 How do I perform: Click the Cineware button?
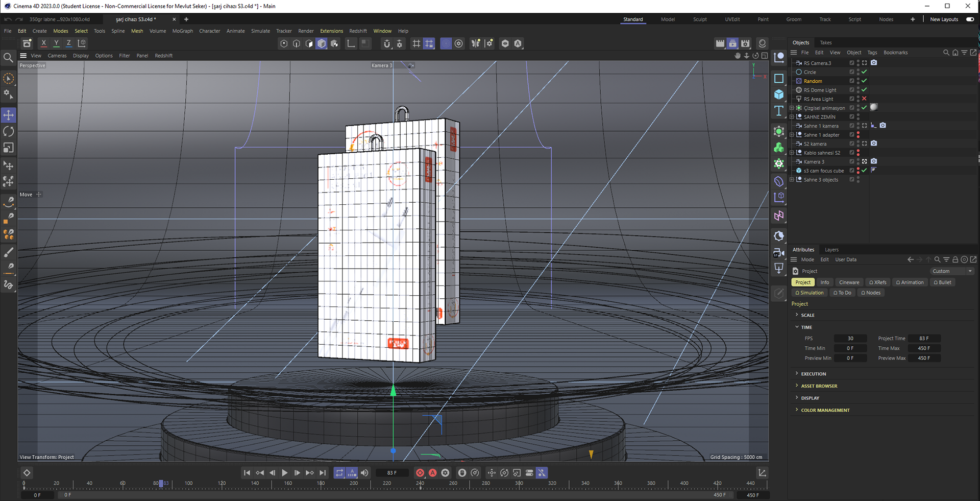849,282
